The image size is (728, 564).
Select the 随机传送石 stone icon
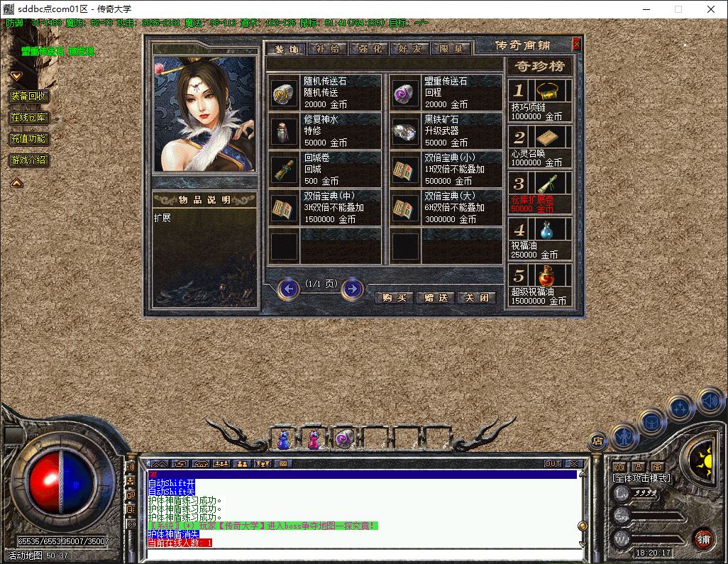(284, 93)
